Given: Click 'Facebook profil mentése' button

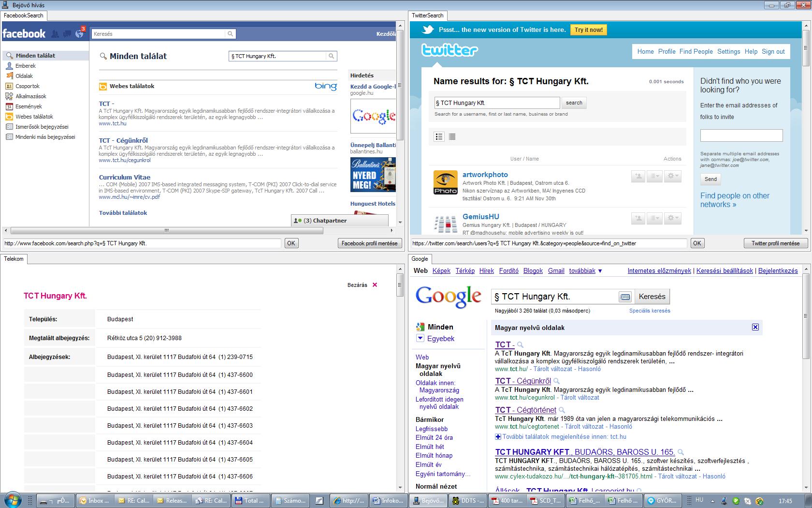Looking at the screenshot, I should click(369, 243).
